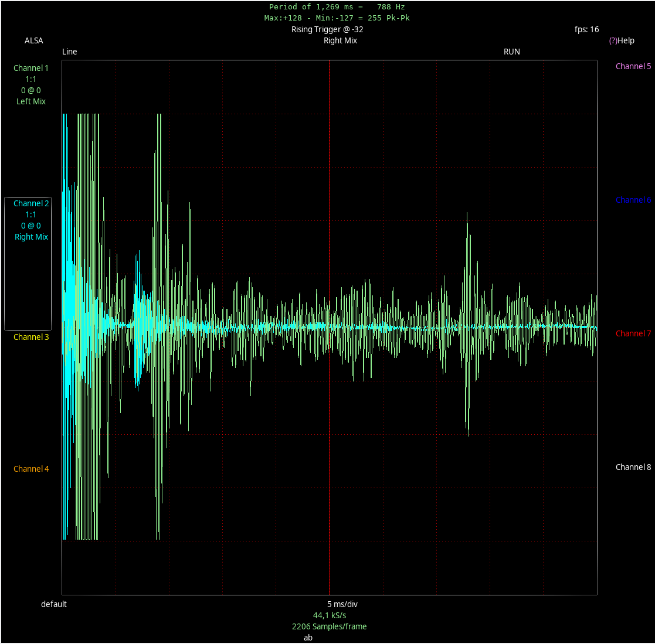Select Channel 5
Screen dimensions: 655x644
pyautogui.click(x=633, y=66)
